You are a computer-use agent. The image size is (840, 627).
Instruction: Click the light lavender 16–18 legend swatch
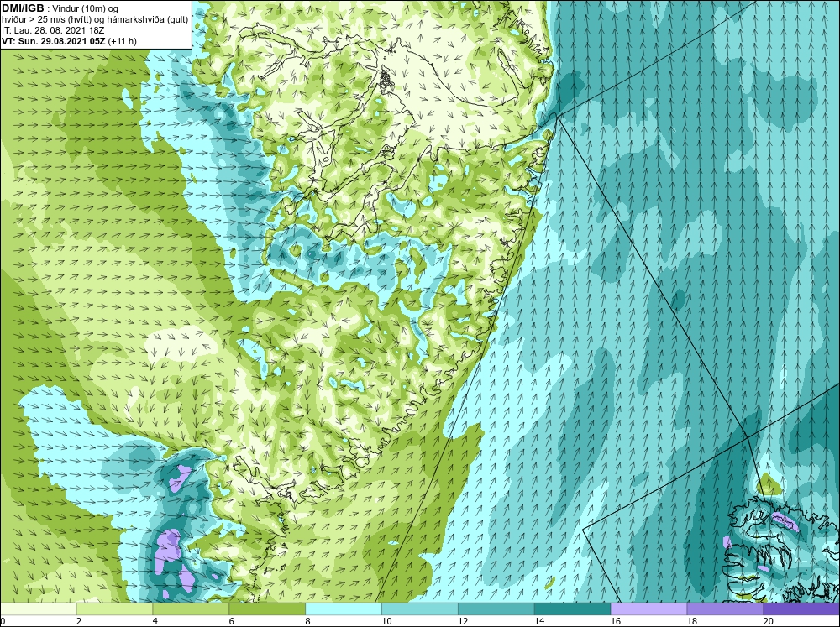tap(648, 609)
